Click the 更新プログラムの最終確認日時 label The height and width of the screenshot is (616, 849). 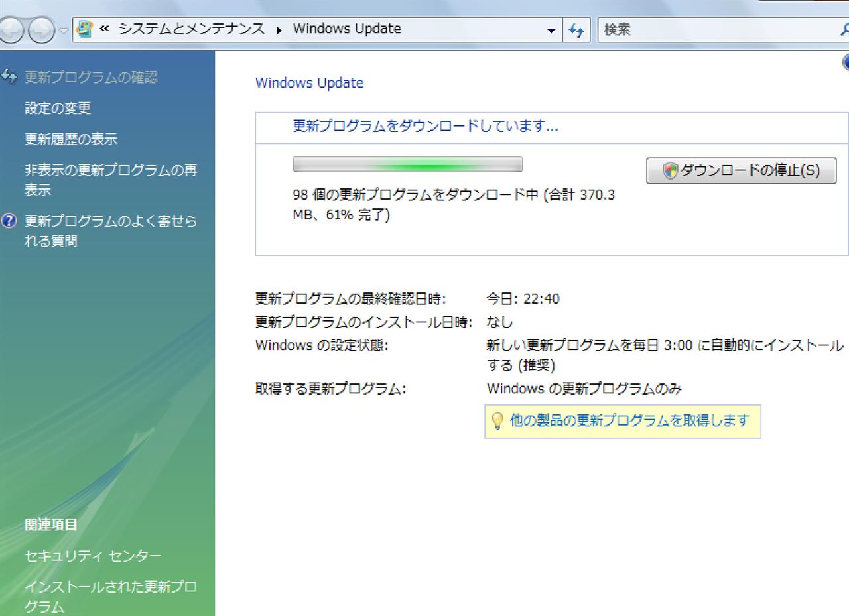[x=351, y=299]
